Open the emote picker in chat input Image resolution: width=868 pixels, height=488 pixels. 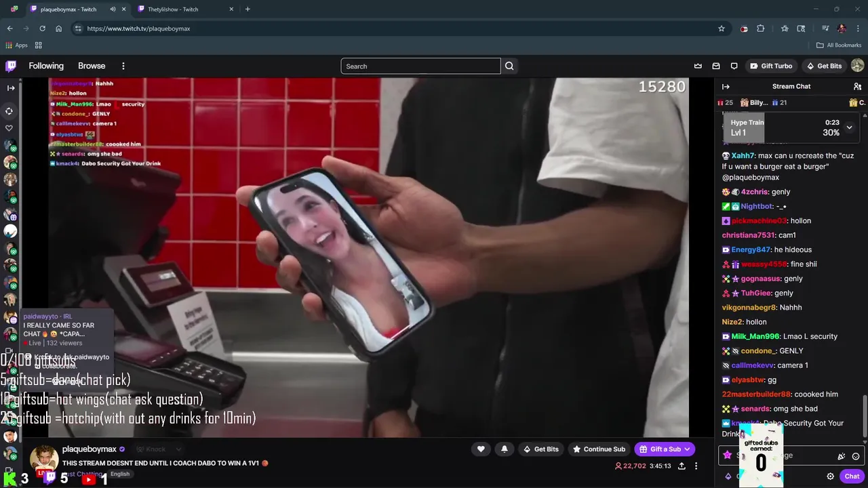856,456
